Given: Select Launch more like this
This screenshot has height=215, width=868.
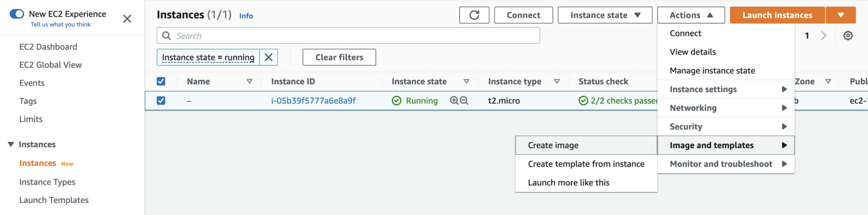Looking at the screenshot, I should coord(586,182).
